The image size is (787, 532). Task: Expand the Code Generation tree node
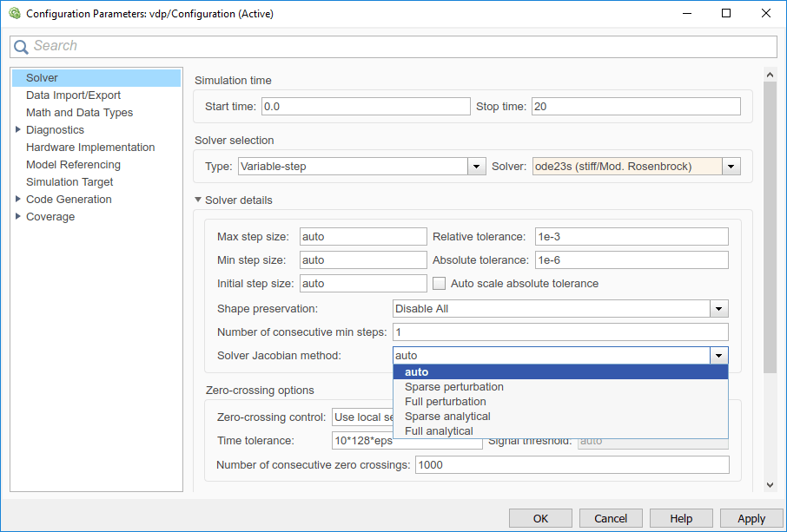[18, 200]
